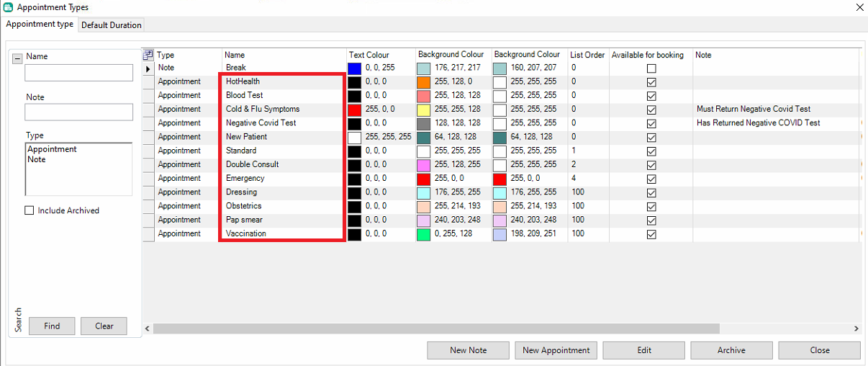Switch to the Default Duration tab
Image resolution: width=868 pixels, height=366 pixels.
click(x=111, y=25)
